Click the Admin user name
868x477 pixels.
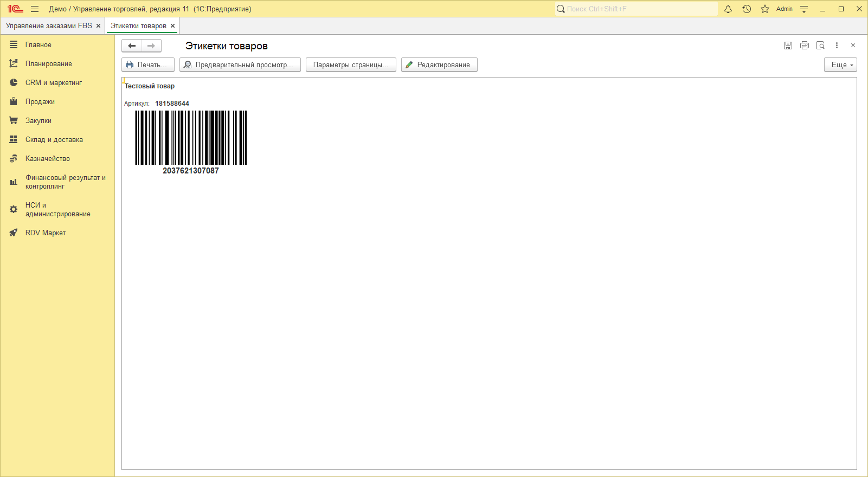click(785, 9)
